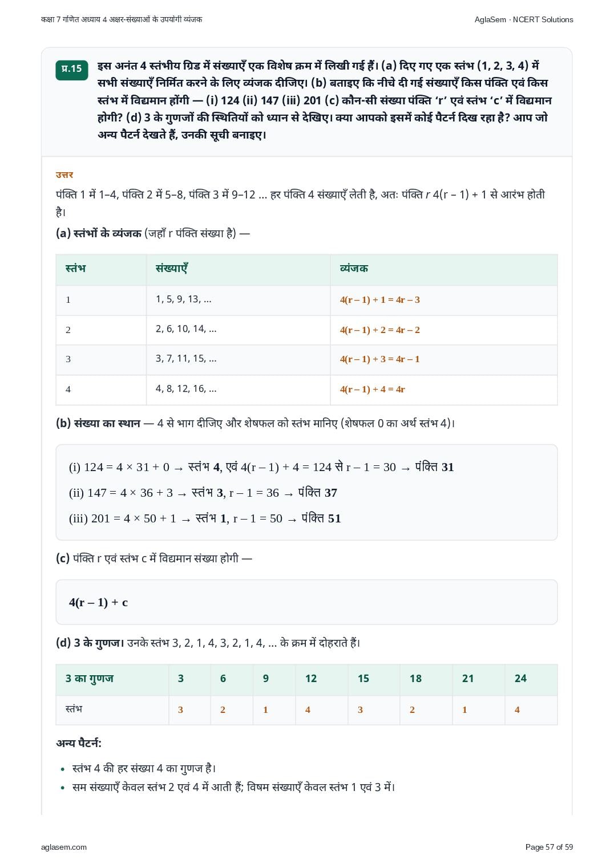
Task: Click the 3 का गुणज row header
Action: (x=90, y=679)
